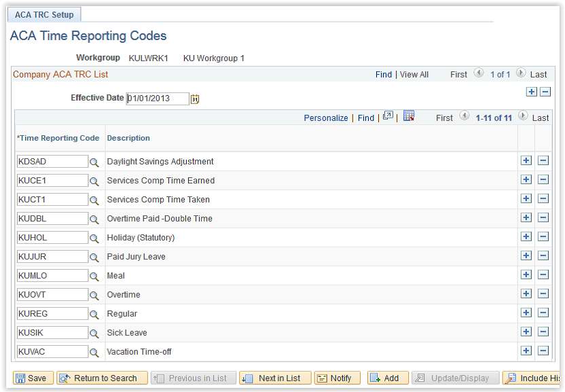Download the grid data to Excel
Image resolution: width=565 pixels, height=392 pixels.
tap(409, 117)
